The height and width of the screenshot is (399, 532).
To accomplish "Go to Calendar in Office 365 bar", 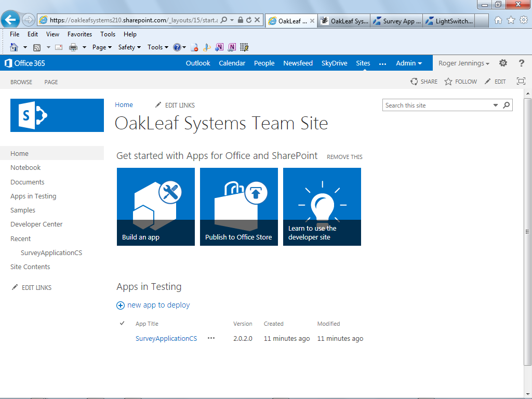I will pyautogui.click(x=232, y=63).
